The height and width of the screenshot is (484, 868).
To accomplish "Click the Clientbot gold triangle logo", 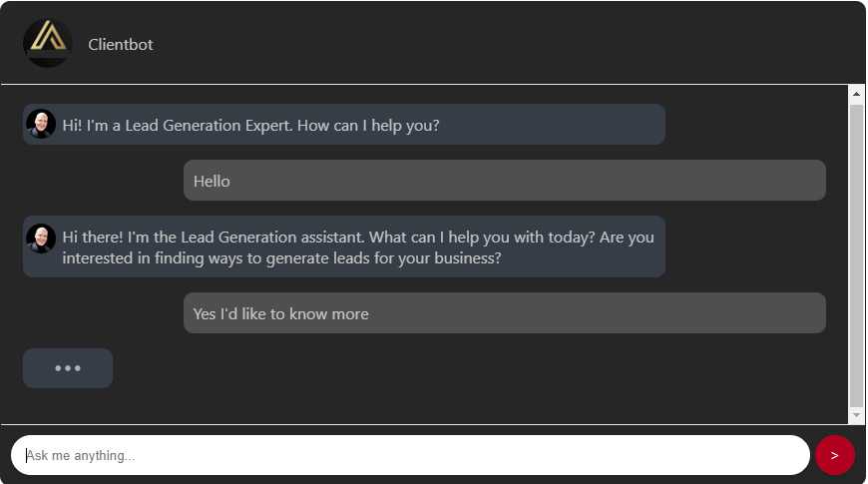I will point(48,43).
